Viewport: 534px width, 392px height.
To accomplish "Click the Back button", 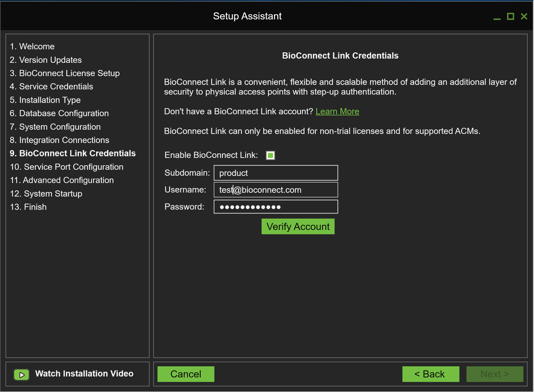I will coord(430,374).
